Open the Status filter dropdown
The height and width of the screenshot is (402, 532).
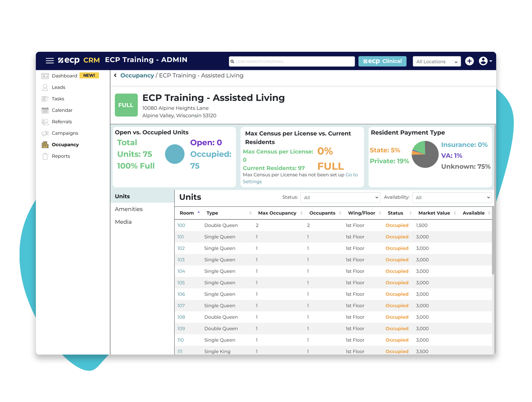point(339,197)
